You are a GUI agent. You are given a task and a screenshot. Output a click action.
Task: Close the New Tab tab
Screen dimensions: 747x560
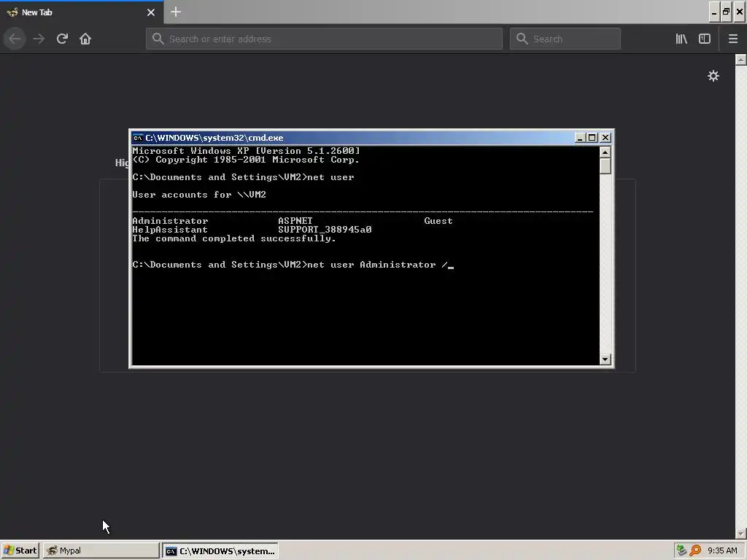click(x=150, y=12)
